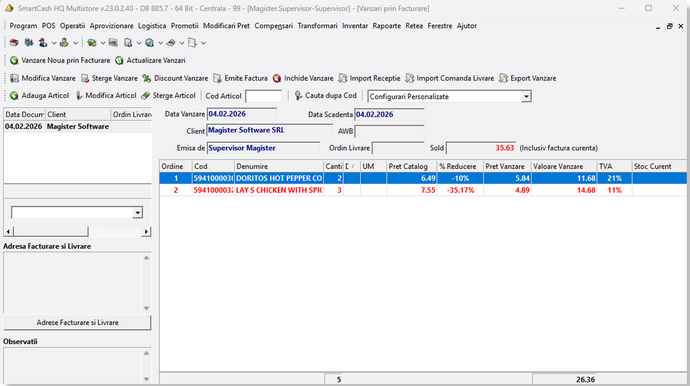
Task: Click the Modifica Articol pencil icon
Action: 79,96
